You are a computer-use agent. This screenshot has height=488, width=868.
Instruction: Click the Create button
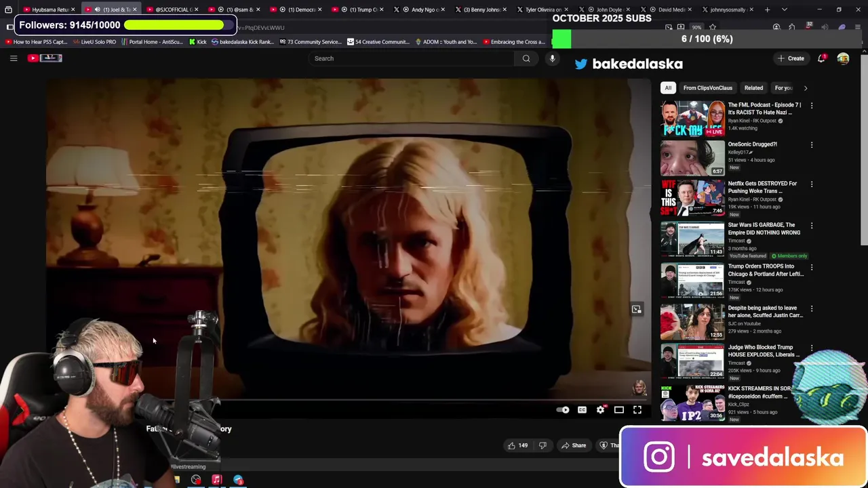tap(791, 58)
